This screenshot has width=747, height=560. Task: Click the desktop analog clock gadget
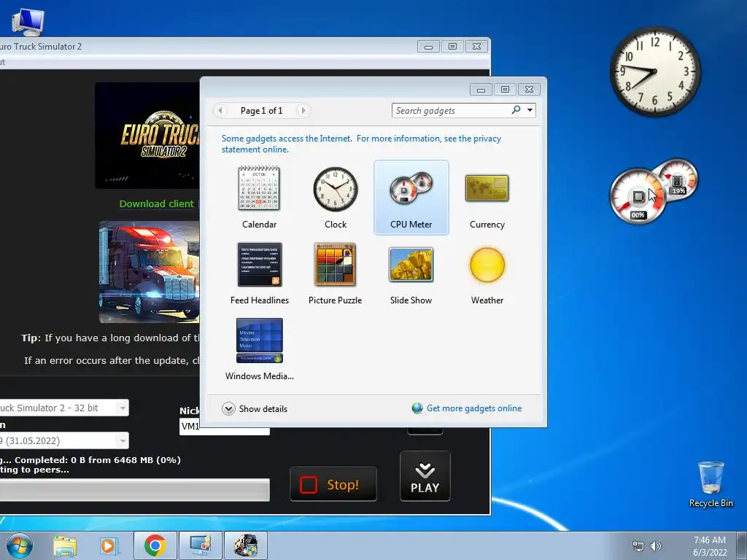(x=655, y=71)
